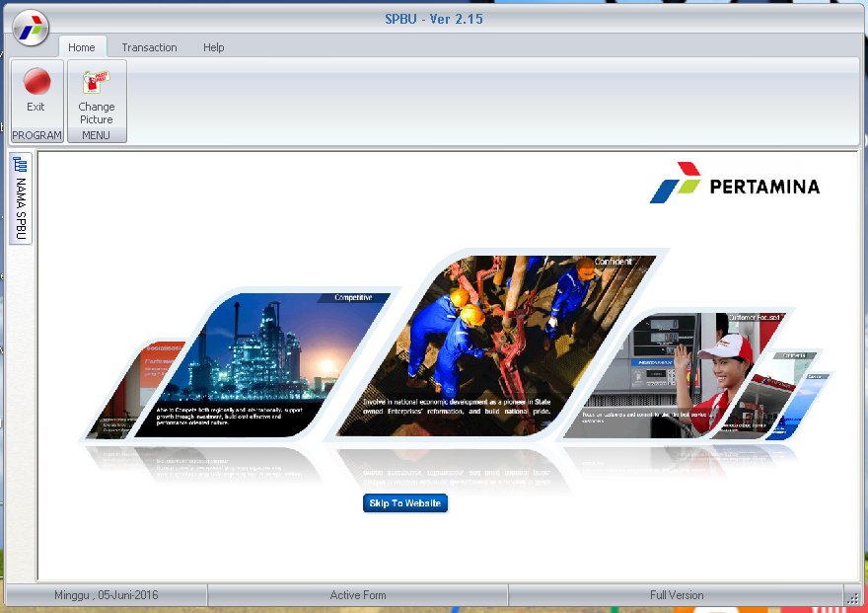
Task: Click the status bar resize grip
Action: pyautogui.click(x=853, y=598)
